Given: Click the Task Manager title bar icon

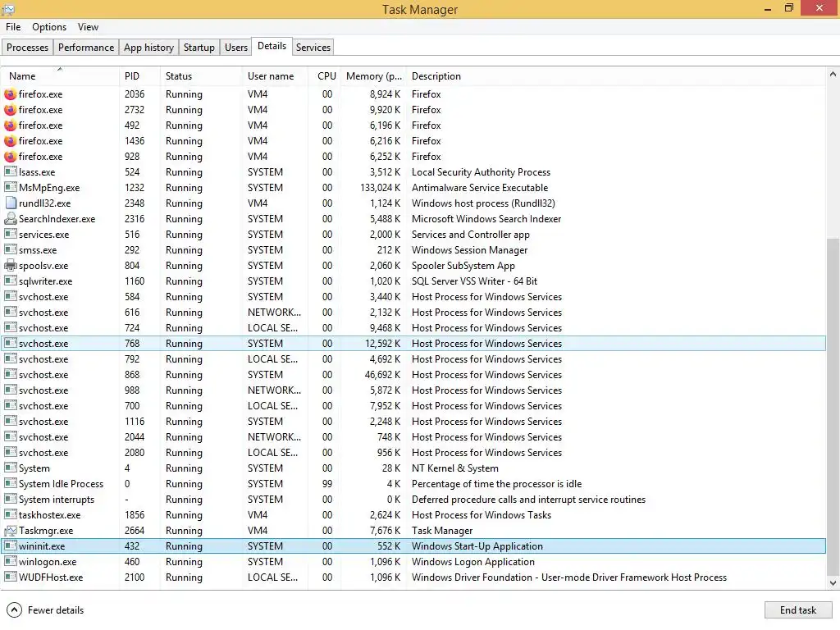Looking at the screenshot, I should click(8, 9).
